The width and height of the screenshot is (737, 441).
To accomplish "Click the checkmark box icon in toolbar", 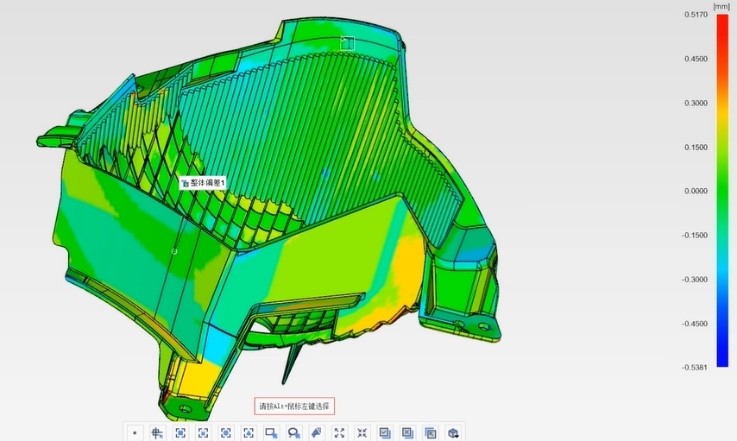I will (x=385, y=433).
